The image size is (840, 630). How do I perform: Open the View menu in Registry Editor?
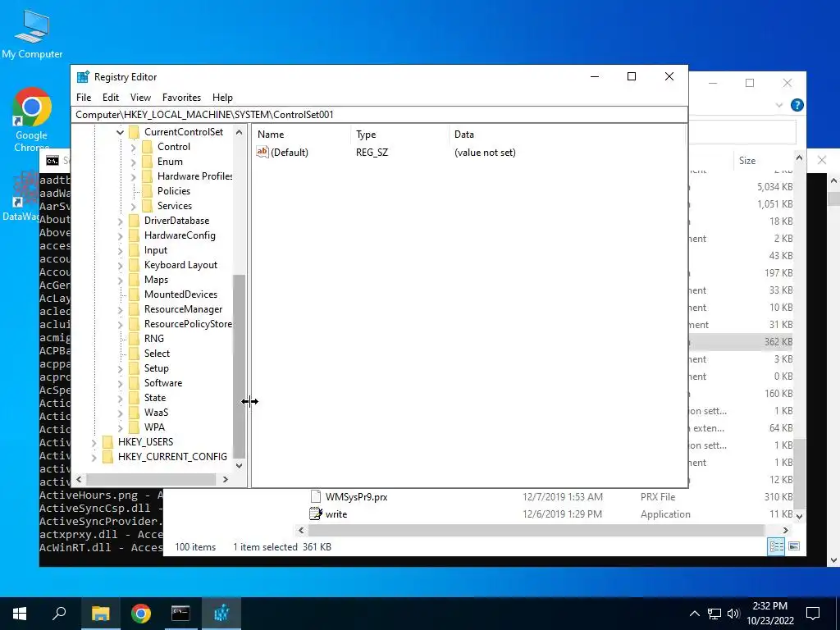[x=140, y=98]
